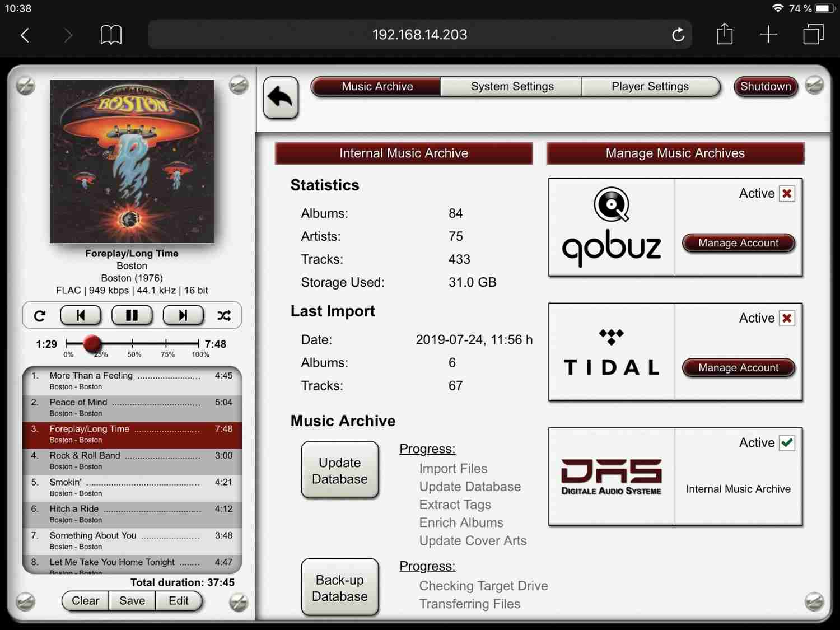
Task: Skip to previous track
Action: click(81, 315)
